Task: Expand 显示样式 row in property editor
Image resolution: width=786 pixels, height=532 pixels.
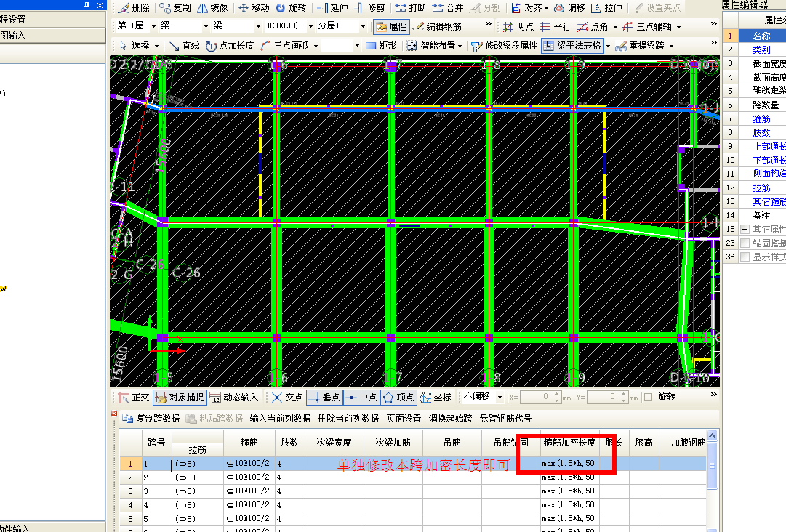Action: coord(745,257)
